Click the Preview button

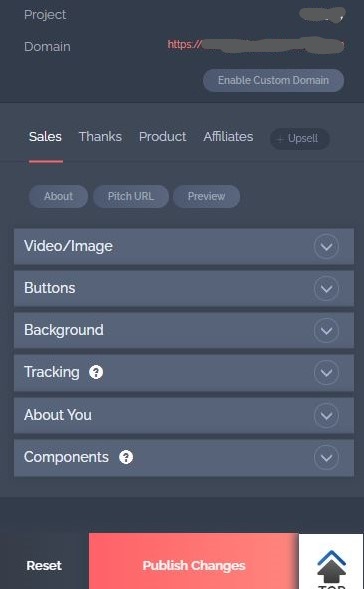tap(206, 196)
